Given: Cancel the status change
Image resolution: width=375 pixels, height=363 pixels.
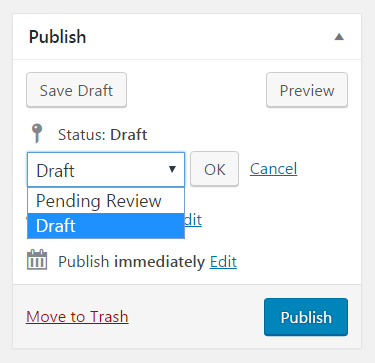Looking at the screenshot, I should (x=273, y=169).
